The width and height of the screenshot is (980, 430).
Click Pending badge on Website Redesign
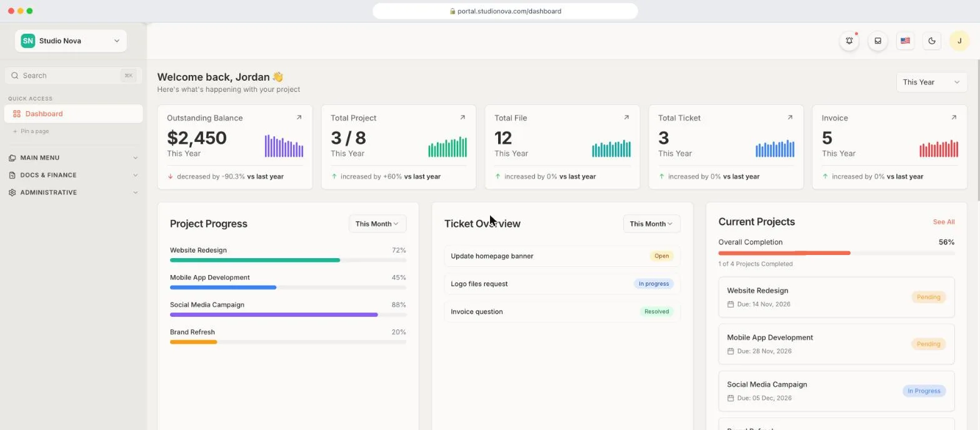point(929,297)
